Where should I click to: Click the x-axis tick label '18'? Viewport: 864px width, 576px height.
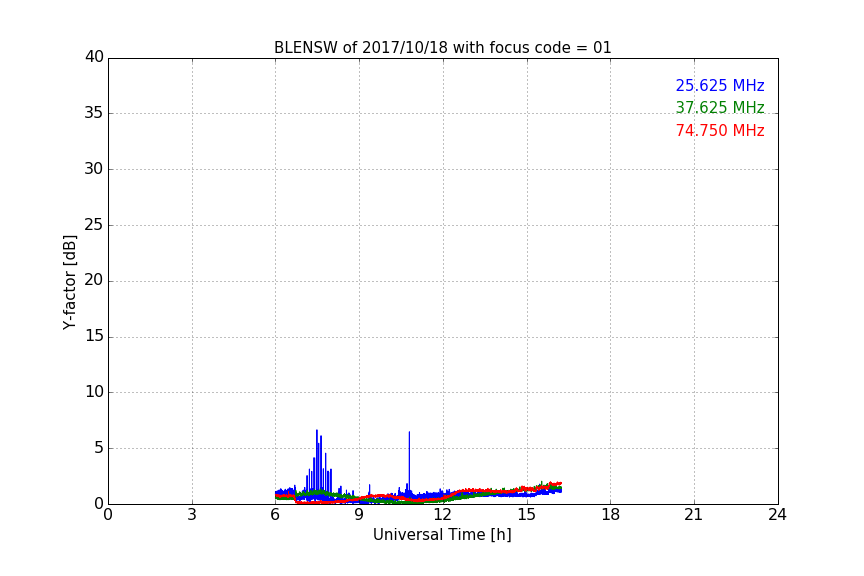click(x=611, y=515)
